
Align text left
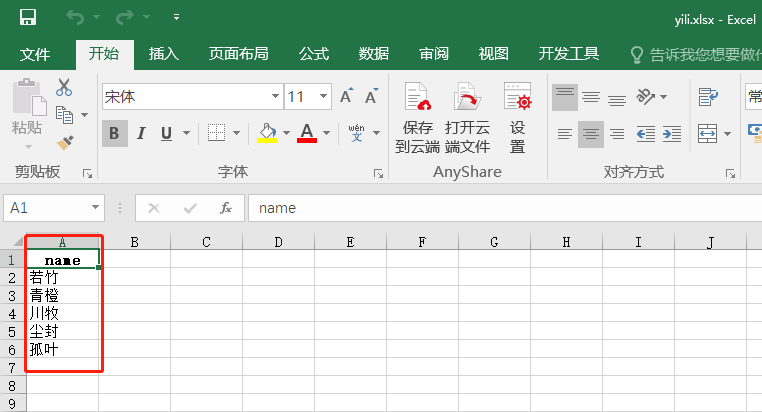point(565,134)
